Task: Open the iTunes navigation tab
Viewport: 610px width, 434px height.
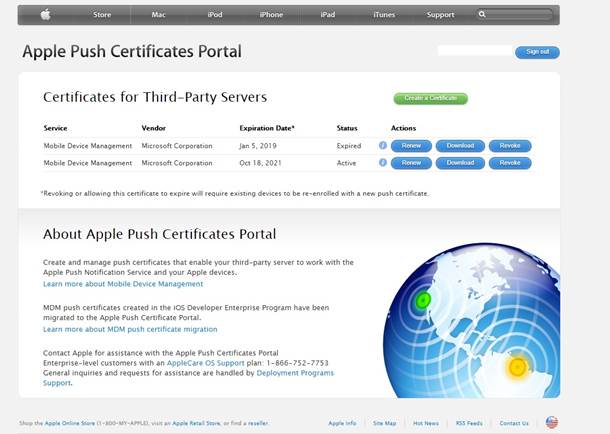Action: point(384,15)
